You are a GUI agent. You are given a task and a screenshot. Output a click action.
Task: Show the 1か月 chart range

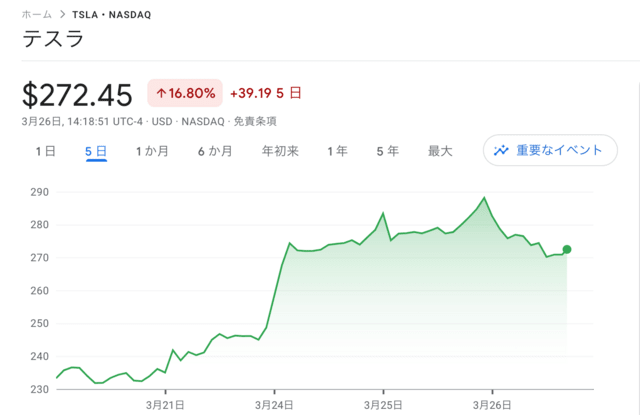151,151
